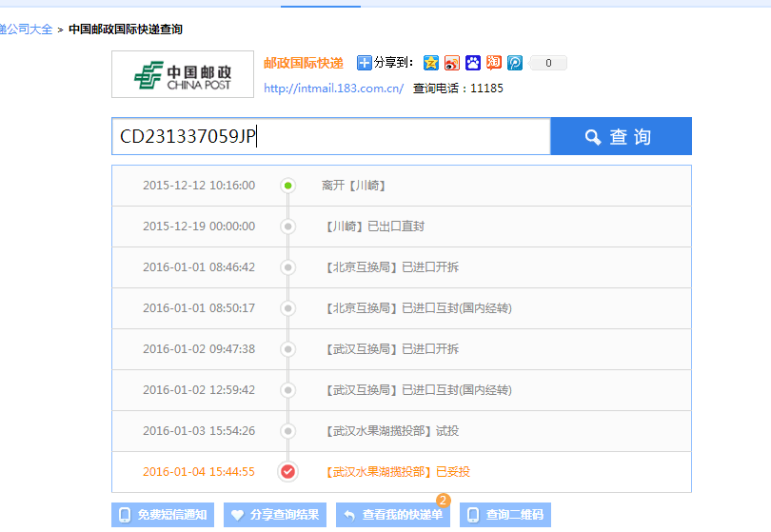Open the intmail.183.com.cn link
Image resolution: width=771 pixels, height=532 pixels.
pos(333,89)
